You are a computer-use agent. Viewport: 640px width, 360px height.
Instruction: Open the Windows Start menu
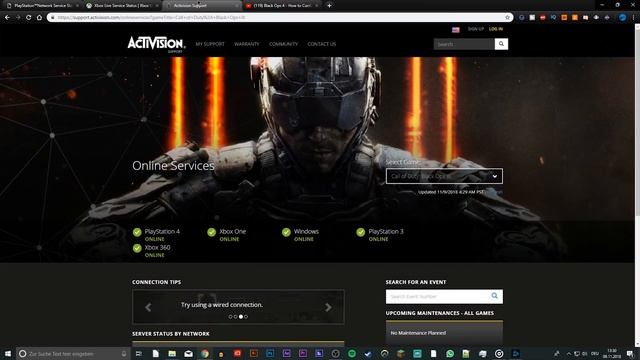(x=8, y=353)
